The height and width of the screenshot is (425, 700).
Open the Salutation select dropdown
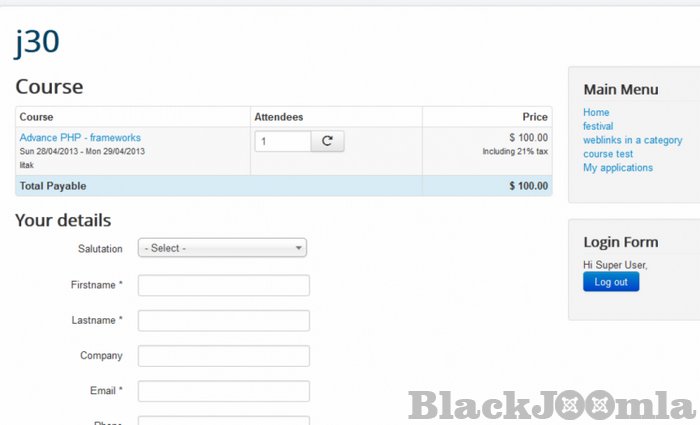coord(222,248)
